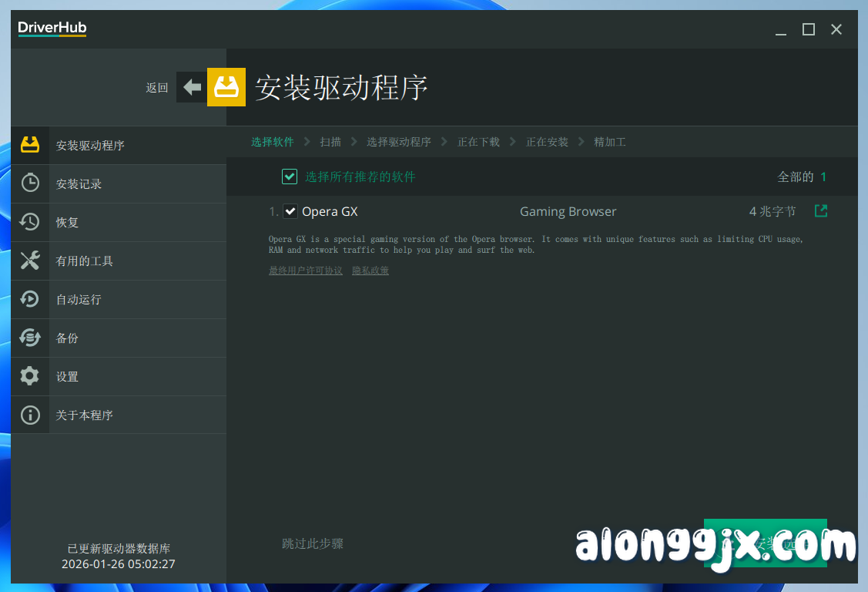Open the 备份 (backup) section icon
Image resolution: width=868 pixels, height=592 pixels.
click(x=30, y=338)
